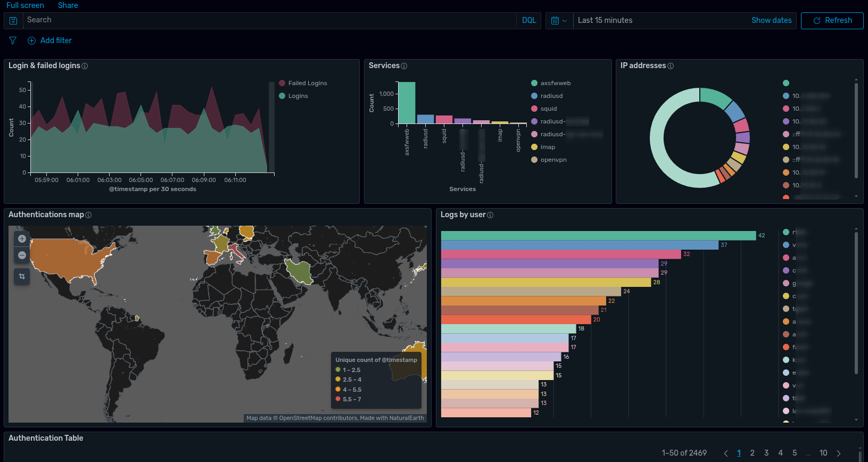Open the Full screen option
Image resolution: width=868 pixels, height=462 pixels.
click(25, 5)
